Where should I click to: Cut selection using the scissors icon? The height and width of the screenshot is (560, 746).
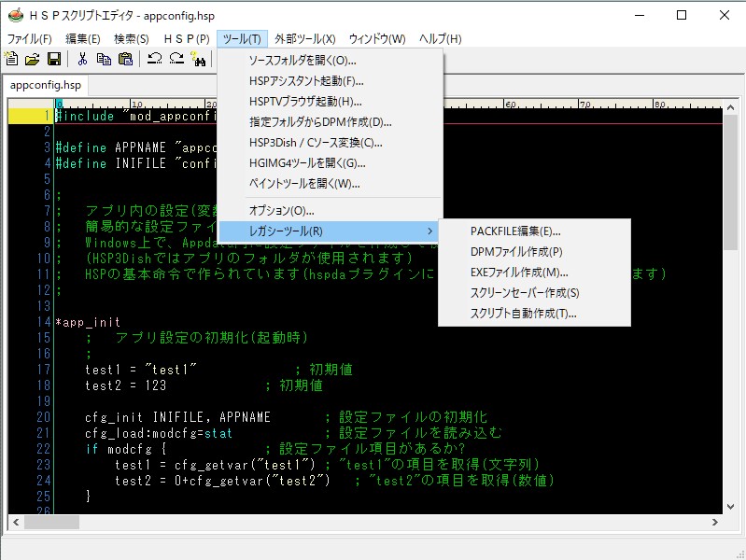(x=82, y=59)
